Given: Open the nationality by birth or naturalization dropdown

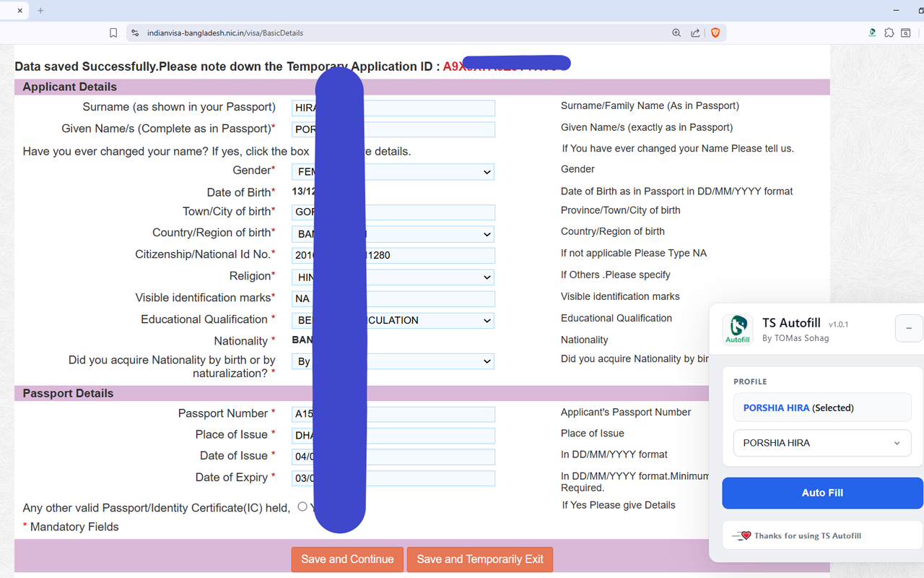Looking at the screenshot, I should click(x=393, y=361).
